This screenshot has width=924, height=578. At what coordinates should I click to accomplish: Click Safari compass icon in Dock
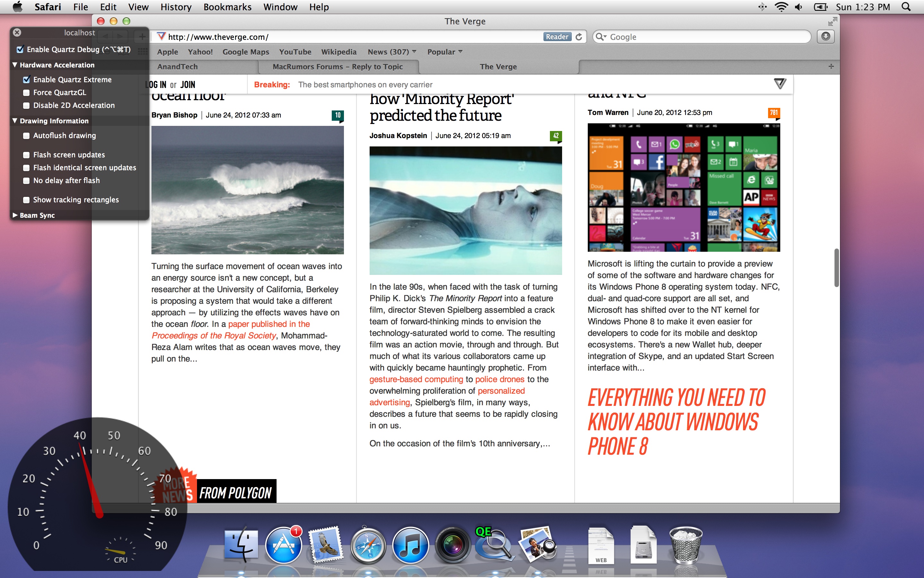368,546
